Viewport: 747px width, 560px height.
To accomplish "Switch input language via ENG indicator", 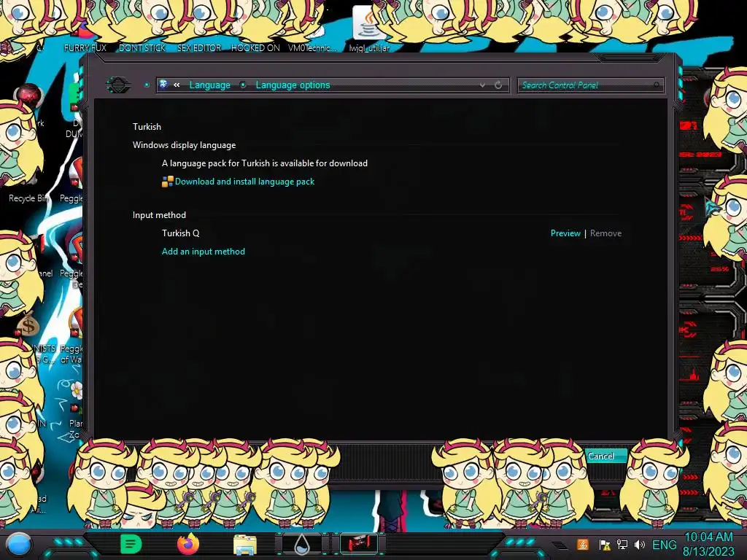I will coord(664,545).
